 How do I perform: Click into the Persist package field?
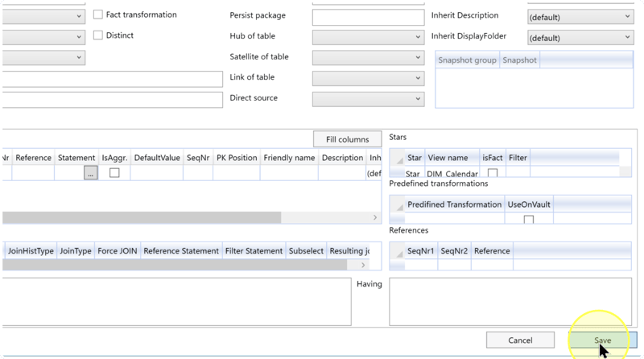[x=368, y=17]
